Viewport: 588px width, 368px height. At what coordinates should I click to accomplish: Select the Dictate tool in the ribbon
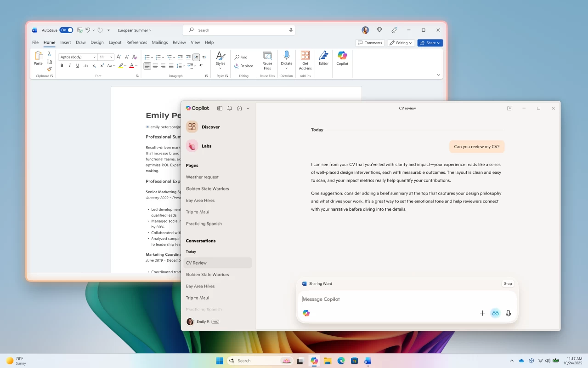pyautogui.click(x=286, y=60)
